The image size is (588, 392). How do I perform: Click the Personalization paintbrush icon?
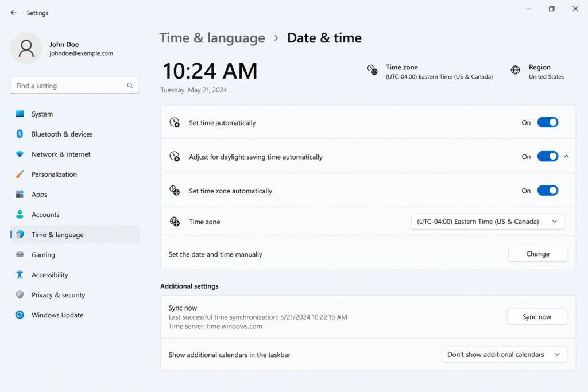tap(20, 174)
